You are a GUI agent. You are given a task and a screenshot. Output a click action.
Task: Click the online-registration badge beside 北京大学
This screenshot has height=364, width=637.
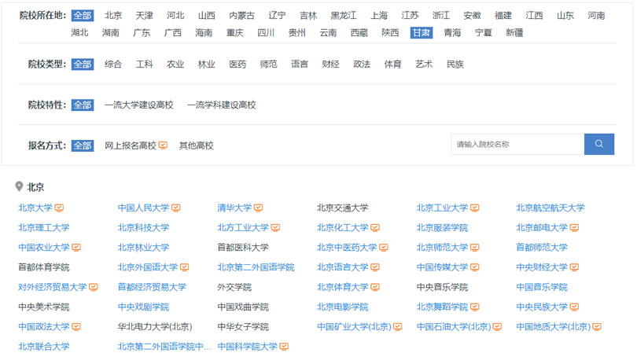59,208
